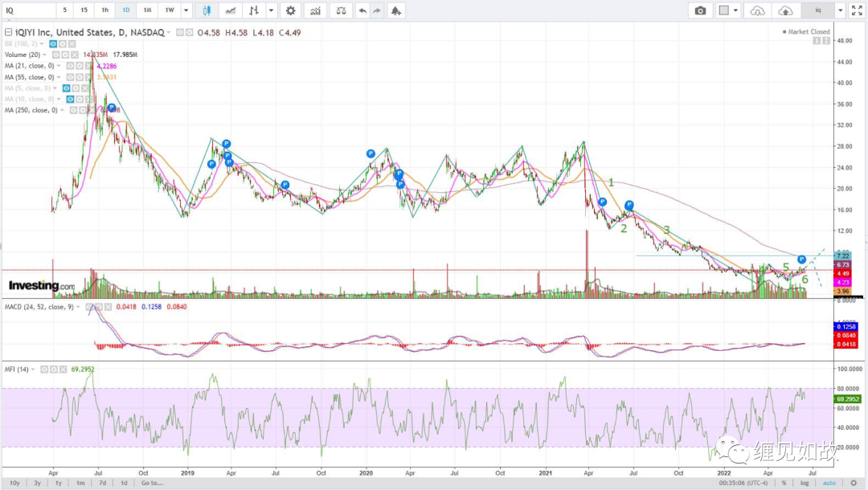The width and height of the screenshot is (868, 490).
Task: Switch to the area chart type
Action: 231,10
